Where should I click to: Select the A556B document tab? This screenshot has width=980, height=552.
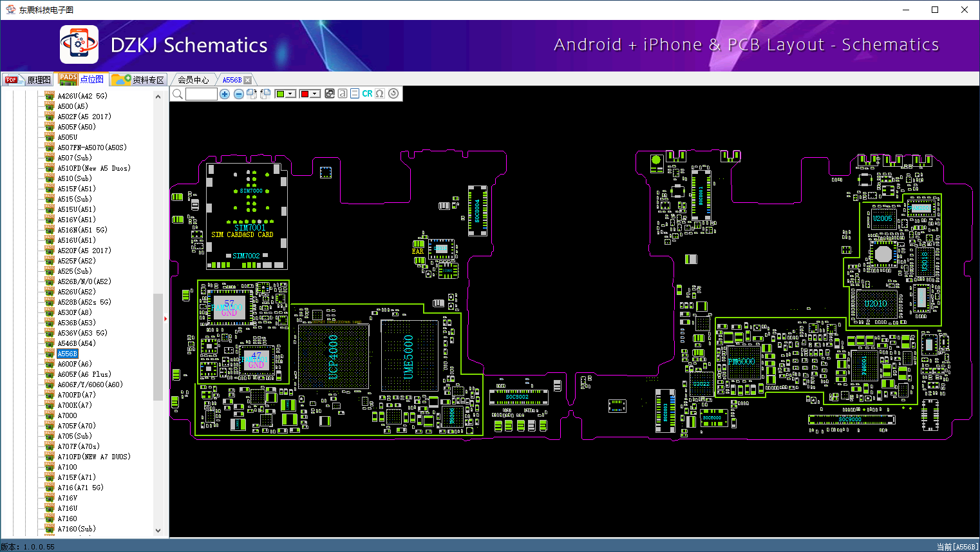tap(232, 80)
